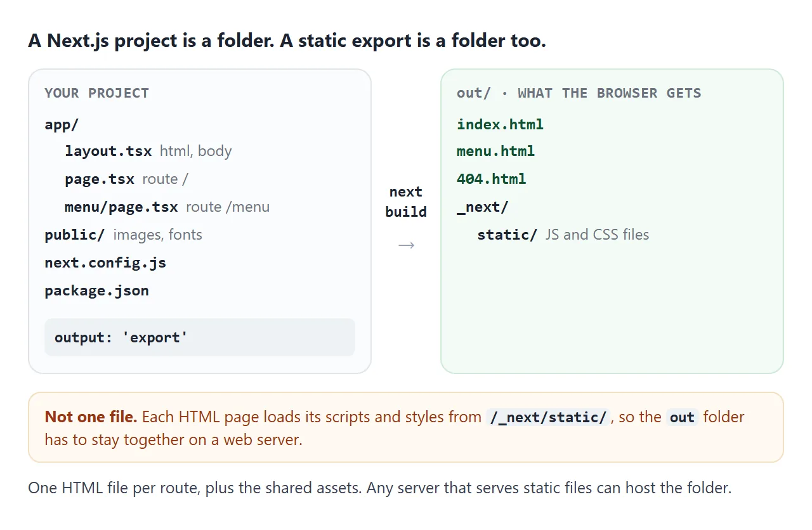Click the 'route /menu' description text
The height and width of the screenshot is (530, 812).
228,207
